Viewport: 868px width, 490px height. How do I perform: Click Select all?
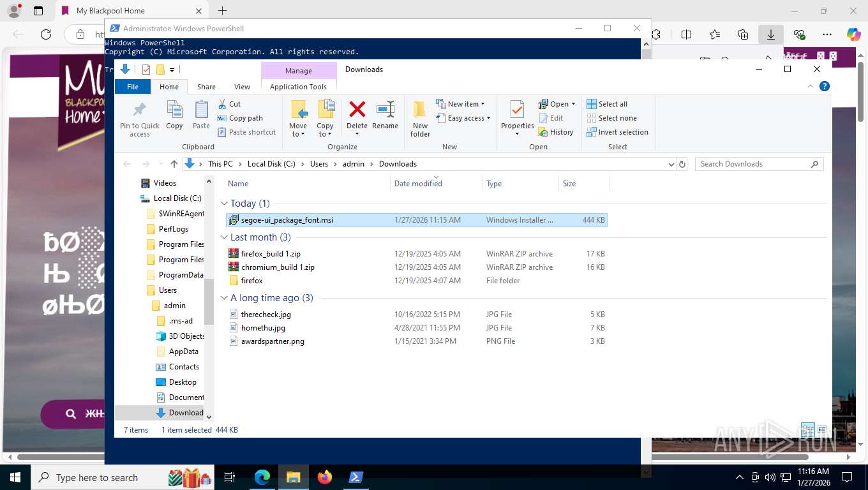[x=607, y=104]
